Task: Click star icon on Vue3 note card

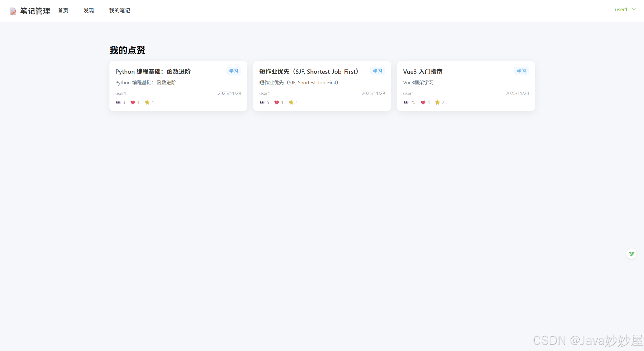Action: point(438,102)
